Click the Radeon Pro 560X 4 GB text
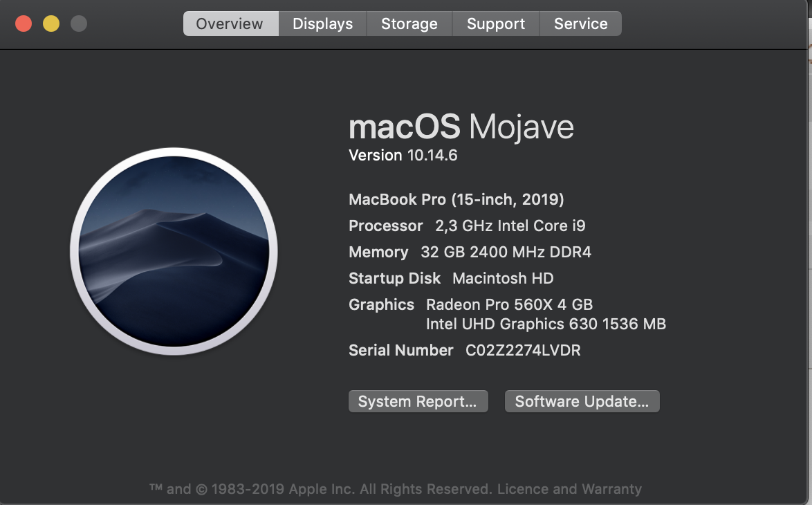Viewport: 812px width, 505px height. coord(509,304)
